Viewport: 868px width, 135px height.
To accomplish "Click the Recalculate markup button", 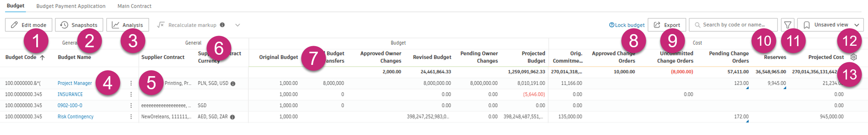I will (187, 25).
